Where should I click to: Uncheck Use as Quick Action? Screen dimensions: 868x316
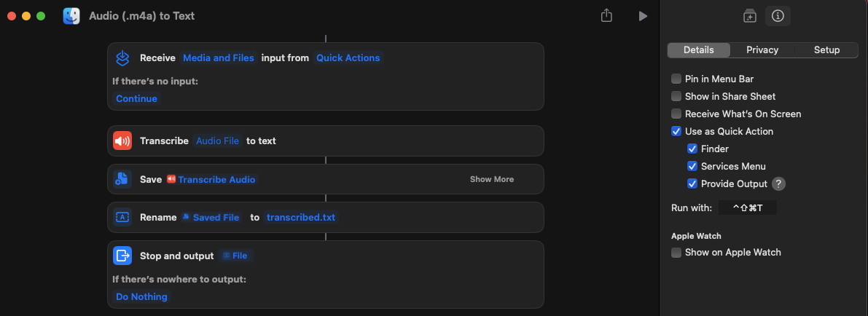[676, 131]
